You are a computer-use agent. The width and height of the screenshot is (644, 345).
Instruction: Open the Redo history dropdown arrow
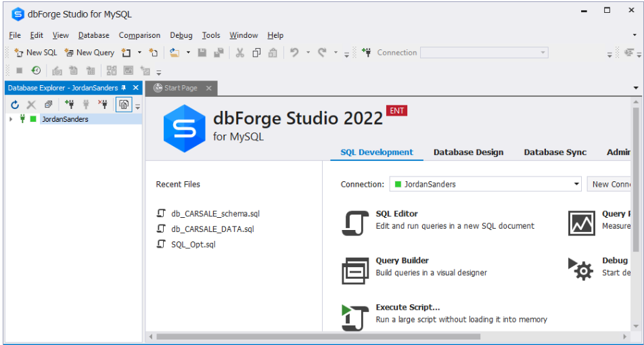pos(336,53)
